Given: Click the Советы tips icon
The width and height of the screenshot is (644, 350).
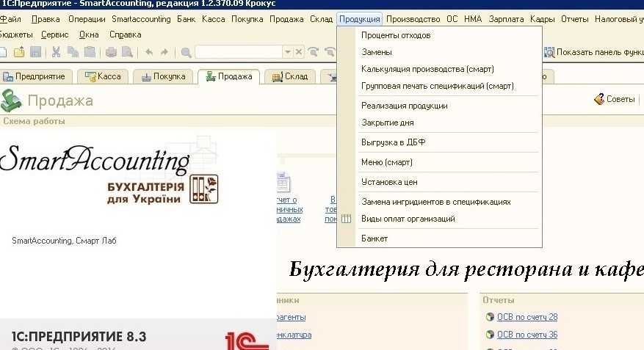Looking at the screenshot, I should 599,99.
